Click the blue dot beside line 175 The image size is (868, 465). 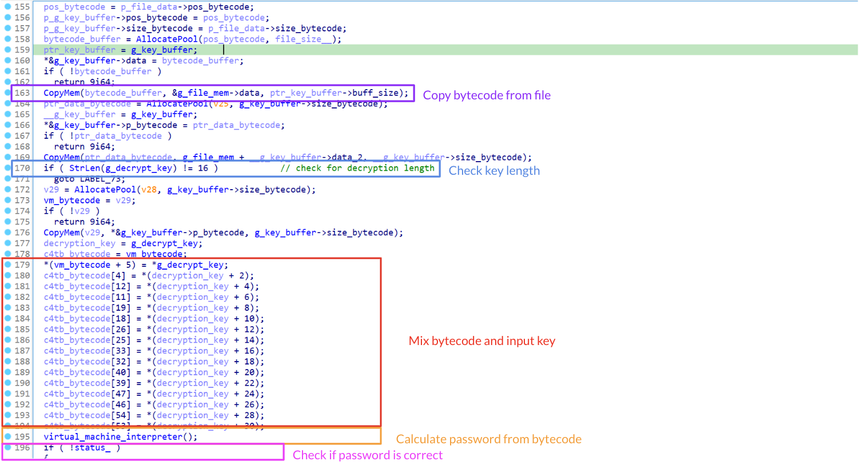pos(8,222)
